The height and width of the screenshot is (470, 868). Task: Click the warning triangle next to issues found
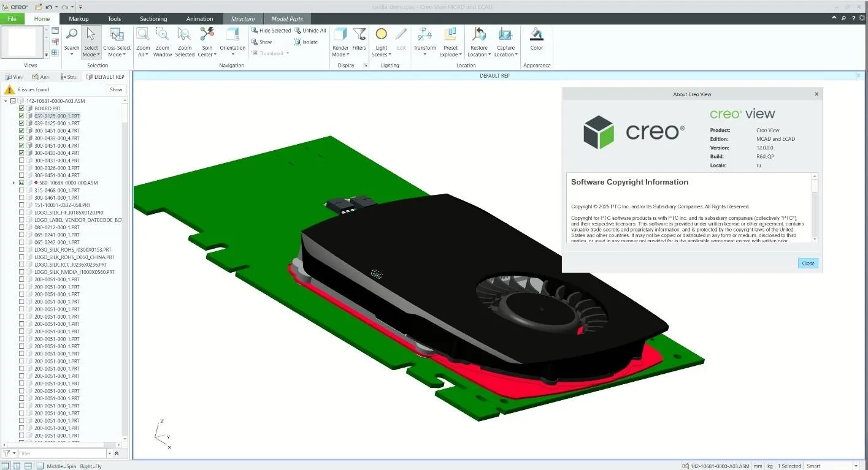pyautogui.click(x=9, y=89)
